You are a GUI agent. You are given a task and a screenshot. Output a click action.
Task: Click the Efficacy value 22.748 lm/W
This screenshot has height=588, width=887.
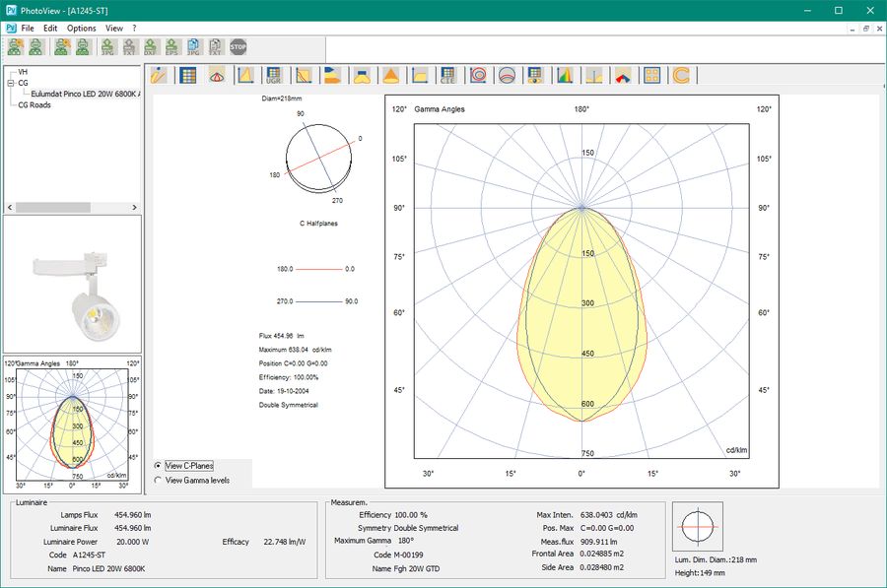point(285,541)
